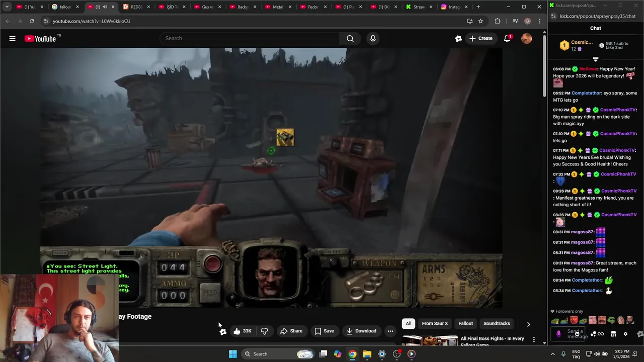Bookmark this page with star icon

pyautogui.click(x=480, y=21)
